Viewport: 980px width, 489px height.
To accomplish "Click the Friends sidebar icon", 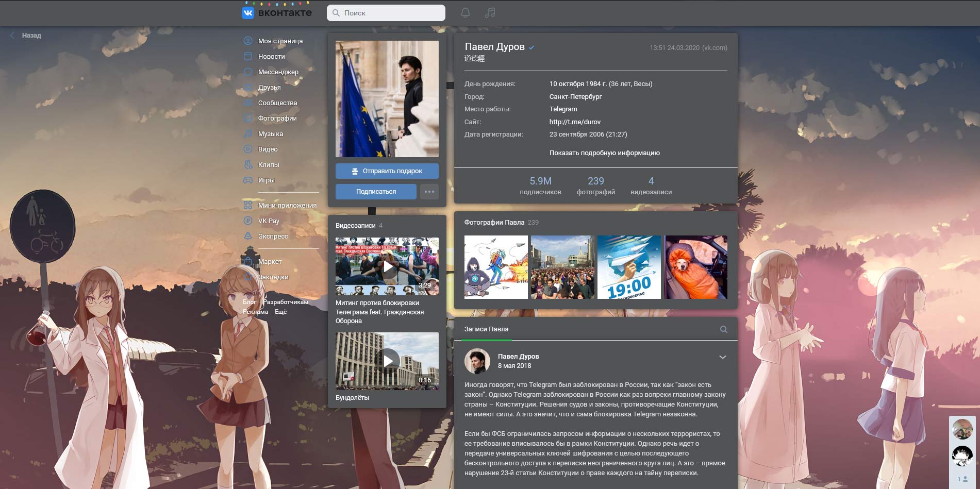I will [248, 87].
